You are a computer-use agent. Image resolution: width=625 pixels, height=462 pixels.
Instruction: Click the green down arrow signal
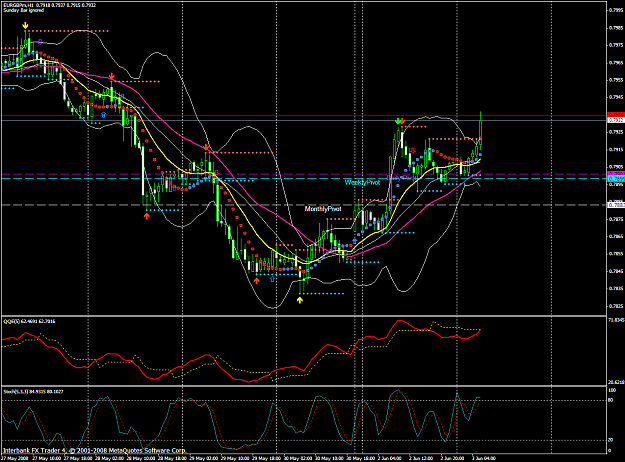click(397, 121)
